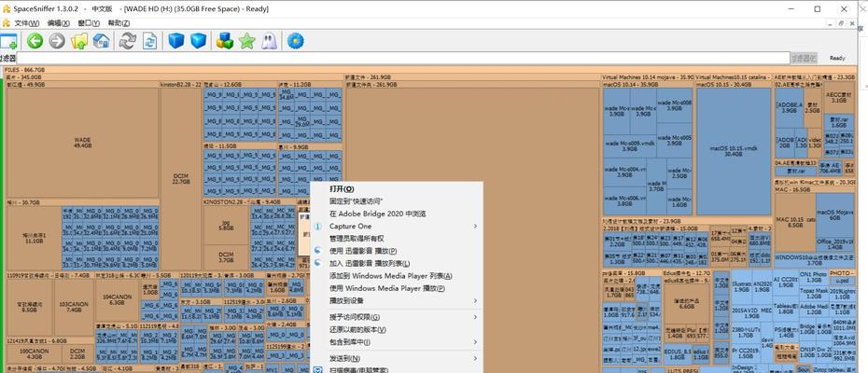This screenshot has width=868, height=373.
Task: Select the macOS Mojave 6GB block
Action: pyautogui.click(x=835, y=215)
